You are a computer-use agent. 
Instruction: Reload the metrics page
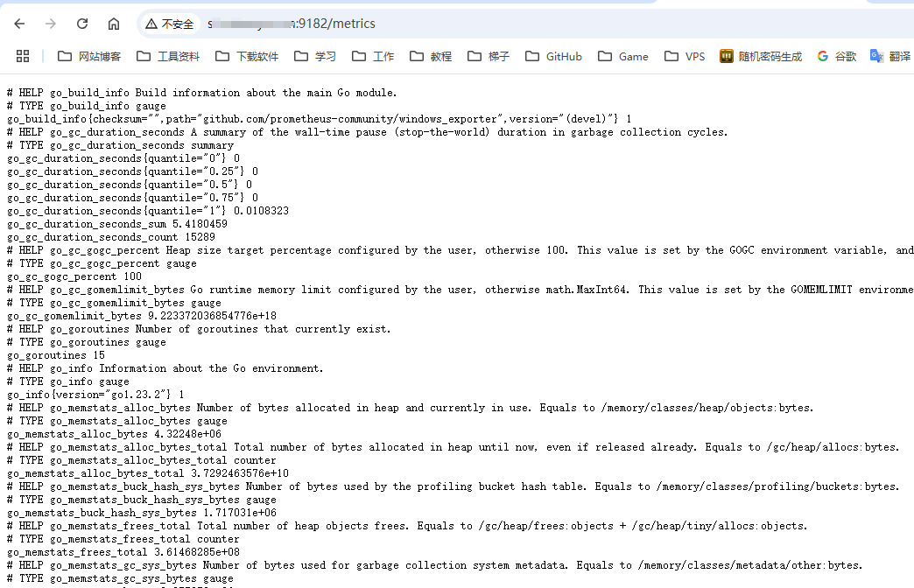[82, 24]
